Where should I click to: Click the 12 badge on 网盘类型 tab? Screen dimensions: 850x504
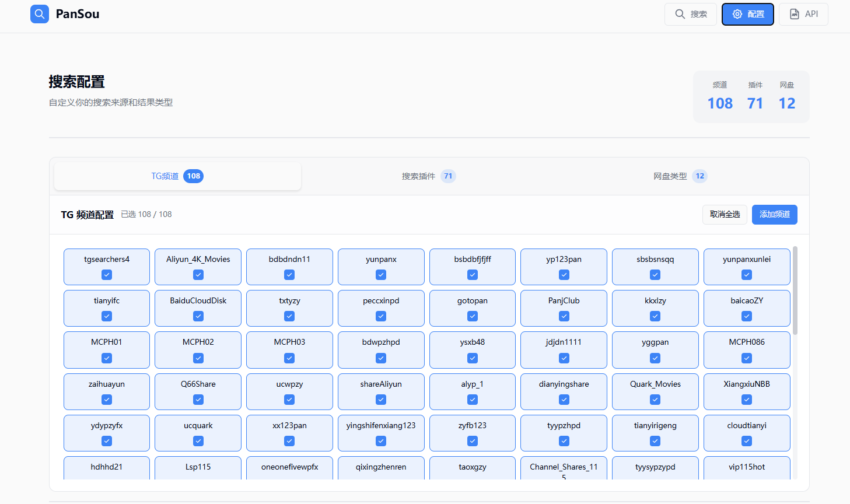coord(699,176)
